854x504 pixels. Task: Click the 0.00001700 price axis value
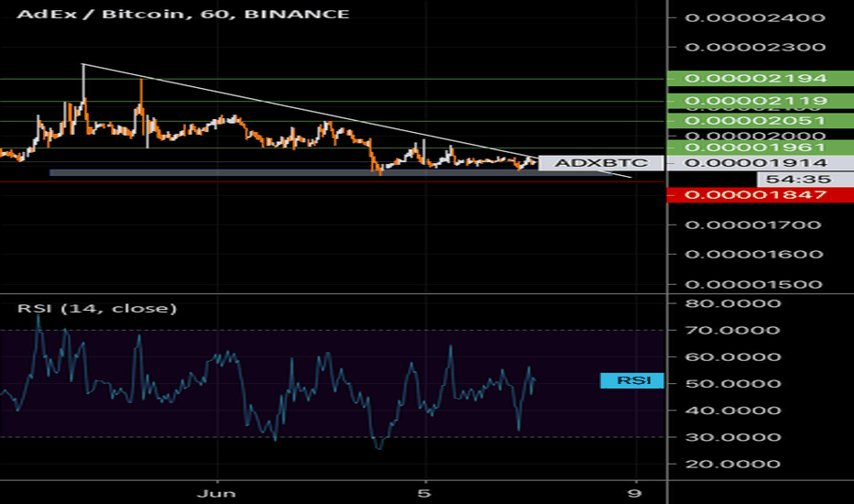[752, 225]
